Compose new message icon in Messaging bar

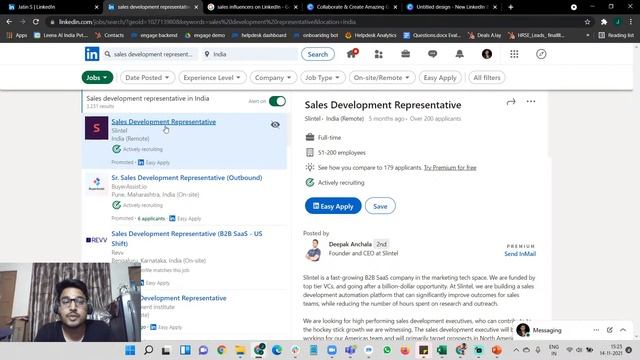coord(609,330)
